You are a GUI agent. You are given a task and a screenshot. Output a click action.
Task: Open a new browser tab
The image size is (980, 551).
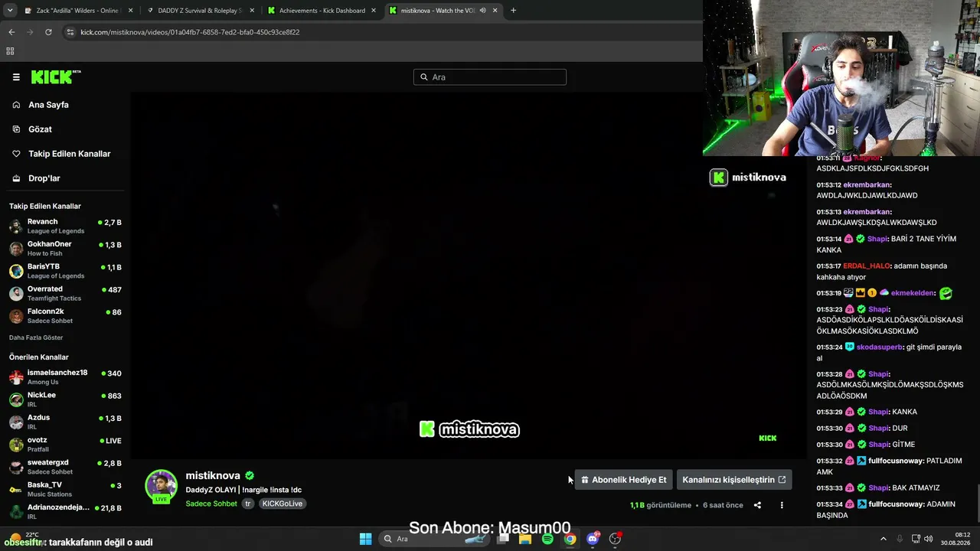tap(513, 11)
